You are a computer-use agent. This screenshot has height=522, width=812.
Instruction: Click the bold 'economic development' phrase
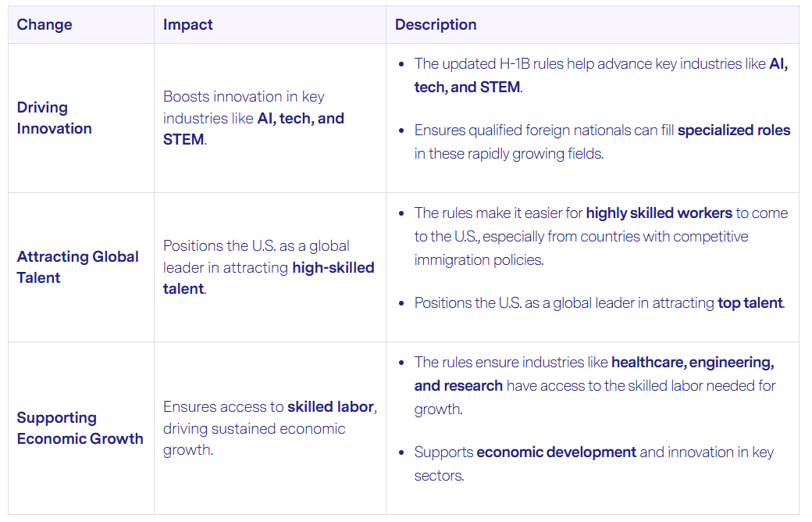pyautogui.click(x=556, y=452)
